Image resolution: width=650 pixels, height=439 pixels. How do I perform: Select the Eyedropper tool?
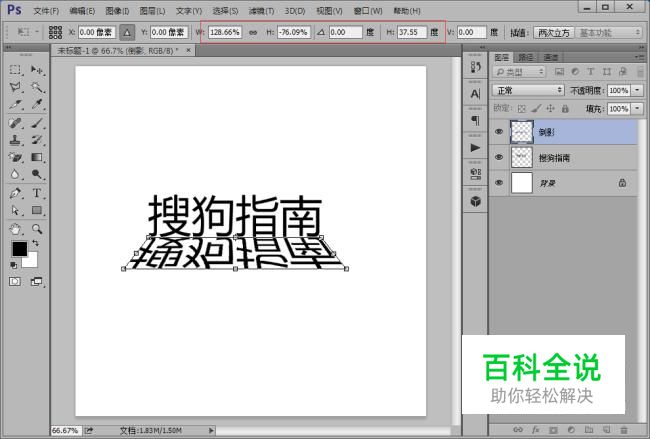click(37, 104)
